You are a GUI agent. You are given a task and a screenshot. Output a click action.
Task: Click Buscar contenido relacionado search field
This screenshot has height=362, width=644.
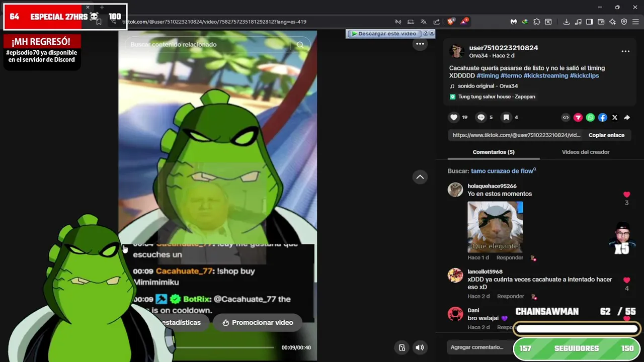point(209,45)
